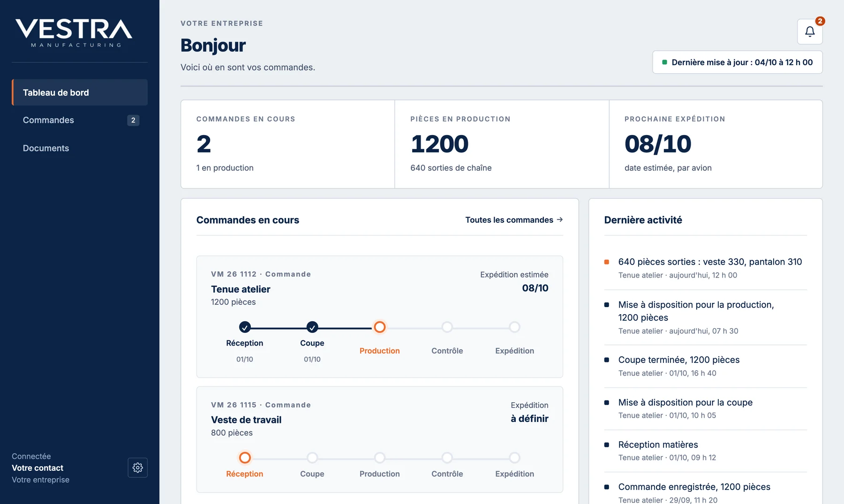This screenshot has width=844, height=504.
Task: Open the notifications bell
Action: coord(810,31)
